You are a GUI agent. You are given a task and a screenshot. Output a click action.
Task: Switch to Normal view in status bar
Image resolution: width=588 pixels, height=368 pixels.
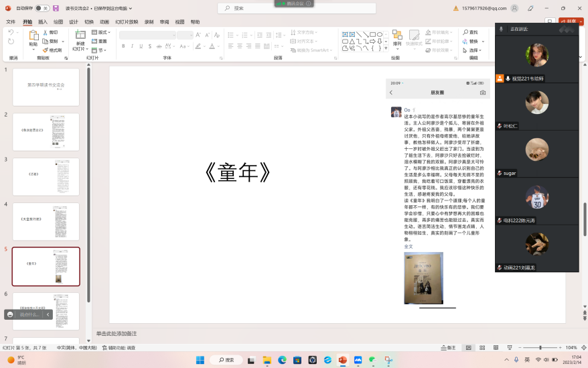point(468,348)
